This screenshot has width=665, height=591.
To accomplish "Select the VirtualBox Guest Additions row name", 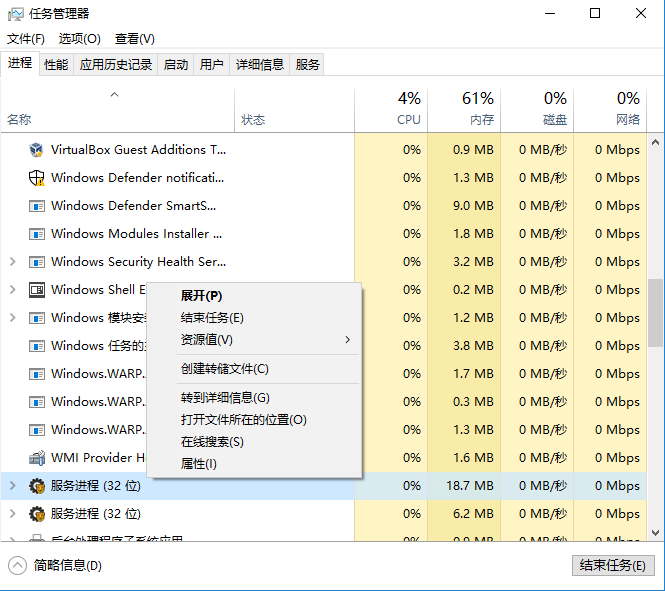I will 138,150.
